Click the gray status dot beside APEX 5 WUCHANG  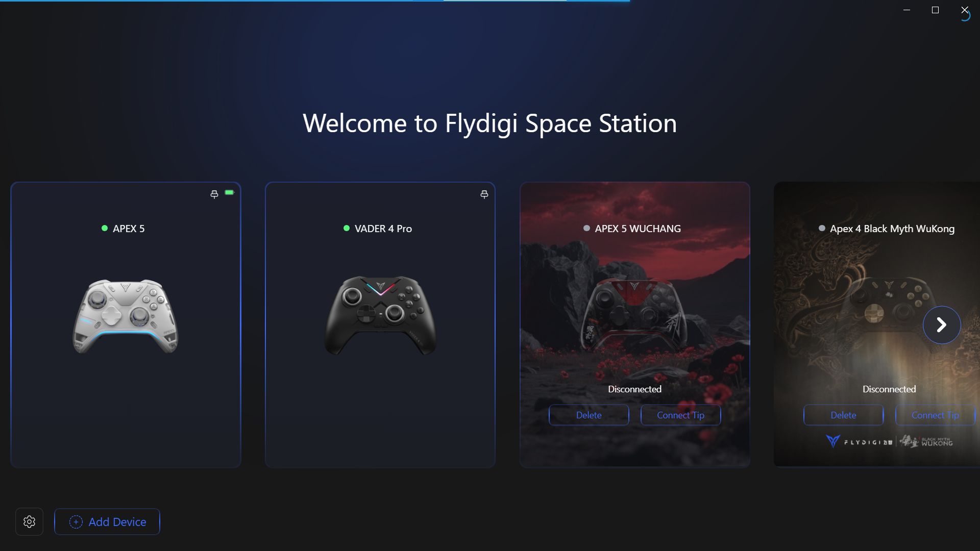coord(586,228)
